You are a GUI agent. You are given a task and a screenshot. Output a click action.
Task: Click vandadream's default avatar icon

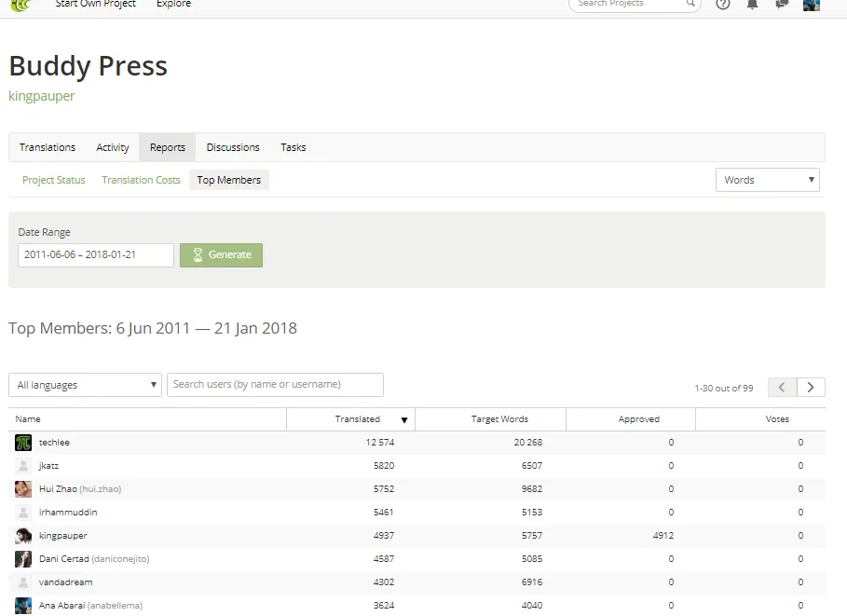click(23, 582)
